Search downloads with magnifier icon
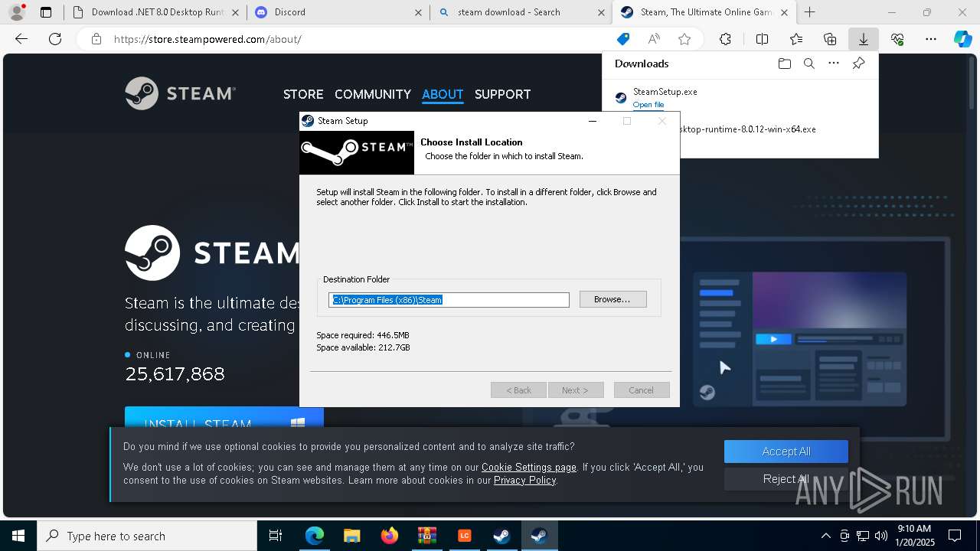Image resolution: width=980 pixels, height=551 pixels. coord(808,64)
